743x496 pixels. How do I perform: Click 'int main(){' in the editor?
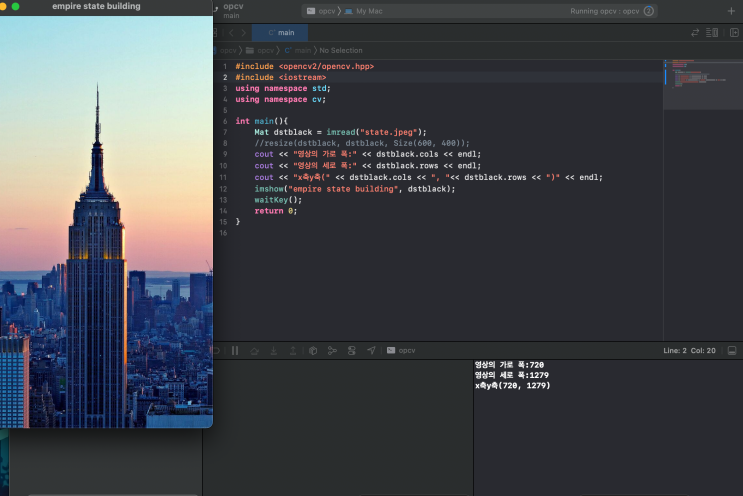click(262, 121)
